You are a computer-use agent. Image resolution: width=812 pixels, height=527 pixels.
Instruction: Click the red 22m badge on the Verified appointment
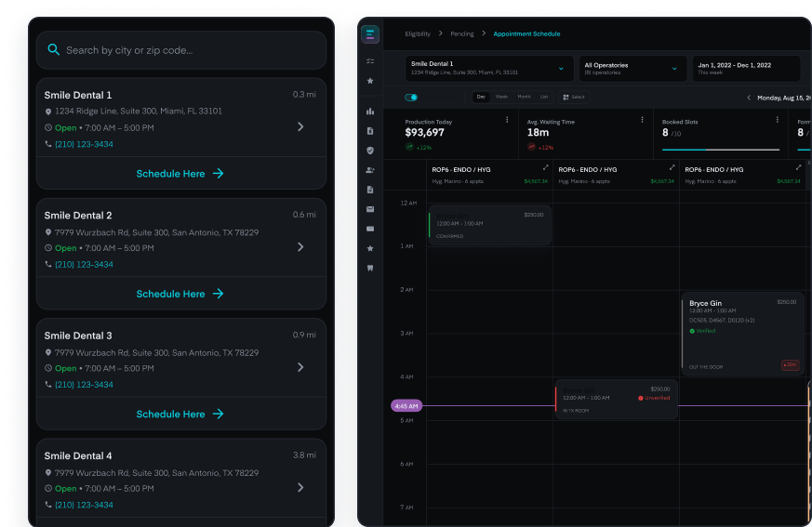point(791,365)
